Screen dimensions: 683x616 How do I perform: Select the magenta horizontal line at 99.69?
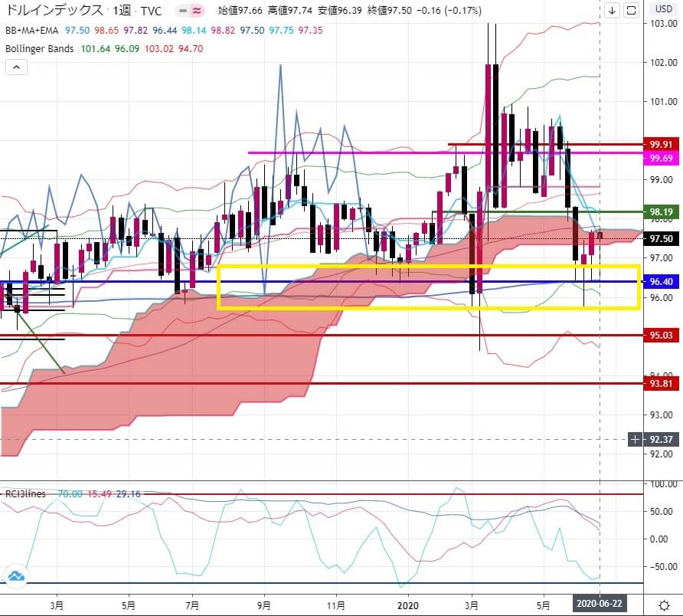(445, 152)
